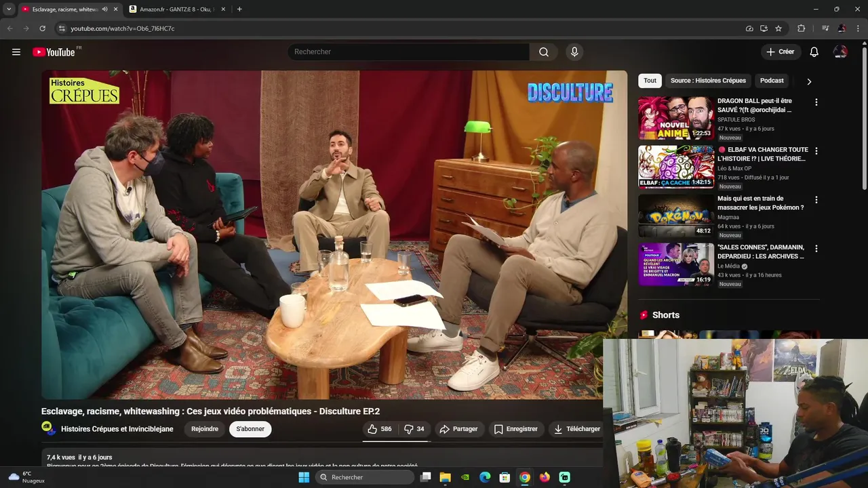Click the search magnifier button
The image size is (868, 488).
(x=544, y=52)
